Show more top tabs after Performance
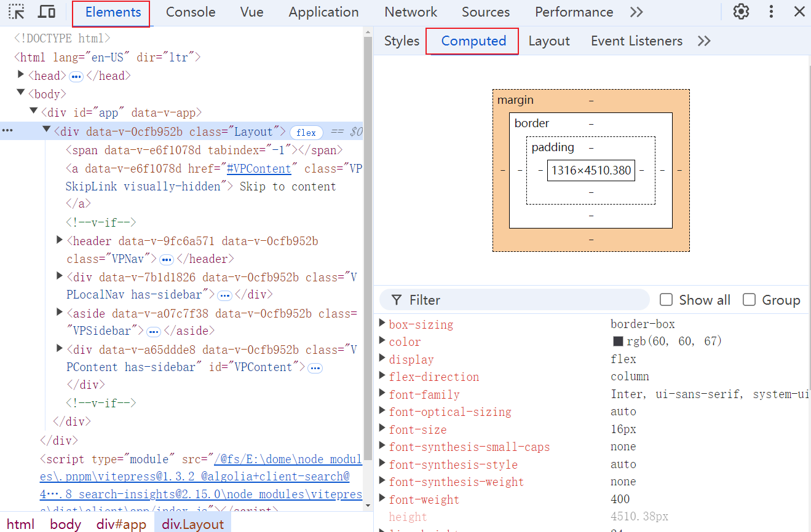Image resolution: width=811 pixels, height=532 pixels. click(636, 12)
